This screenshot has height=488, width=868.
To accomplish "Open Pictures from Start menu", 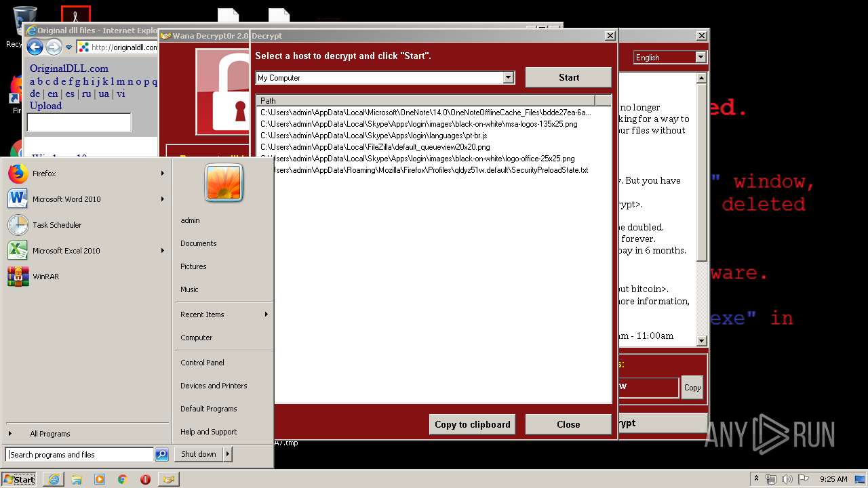I will pos(193,266).
